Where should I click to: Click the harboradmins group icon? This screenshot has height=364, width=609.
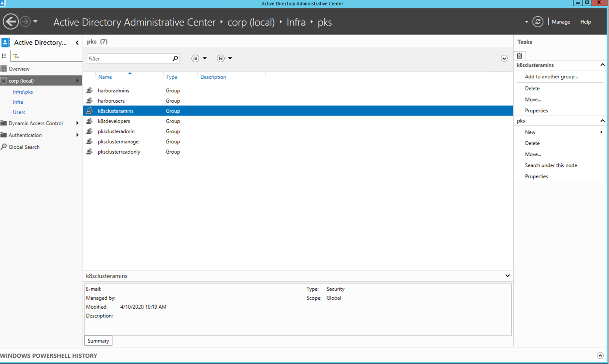(89, 90)
